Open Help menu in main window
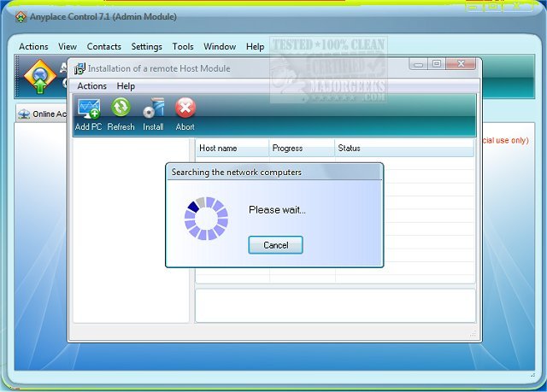This screenshot has width=547, height=392. 255,46
